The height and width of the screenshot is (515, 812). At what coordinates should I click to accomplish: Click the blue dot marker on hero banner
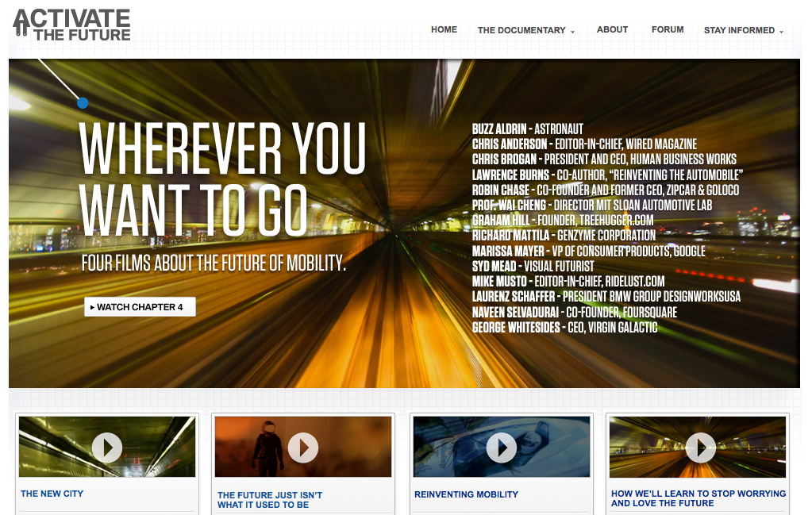[x=83, y=103]
